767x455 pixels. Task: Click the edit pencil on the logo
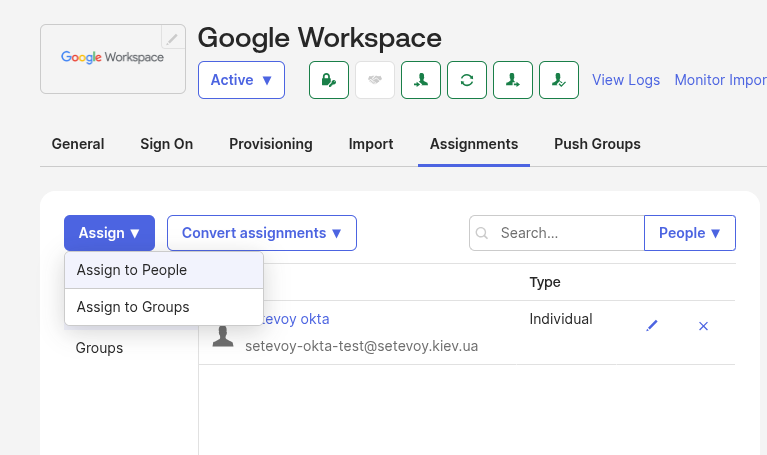coord(173,38)
